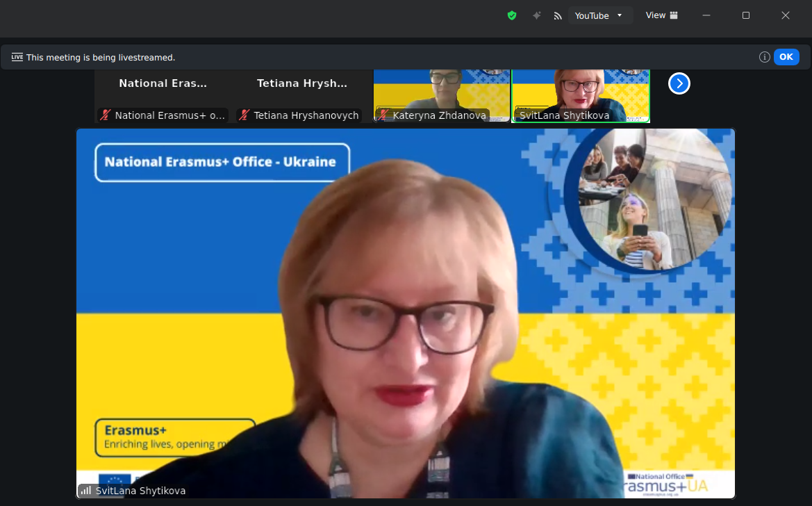The height and width of the screenshot is (506, 812).
Task: Click the green encryption shield icon
Action: point(512,15)
